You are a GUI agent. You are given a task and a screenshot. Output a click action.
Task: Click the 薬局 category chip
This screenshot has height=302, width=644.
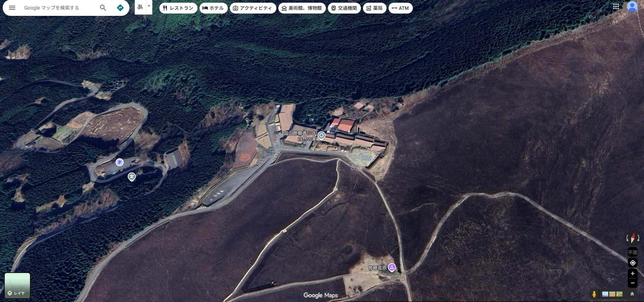pyautogui.click(x=374, y=8)
